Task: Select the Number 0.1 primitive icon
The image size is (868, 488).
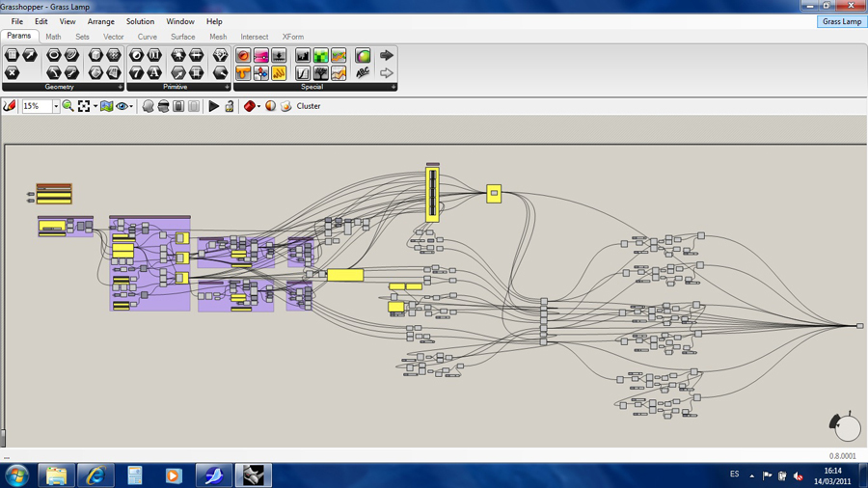Action: pos(154,55)
